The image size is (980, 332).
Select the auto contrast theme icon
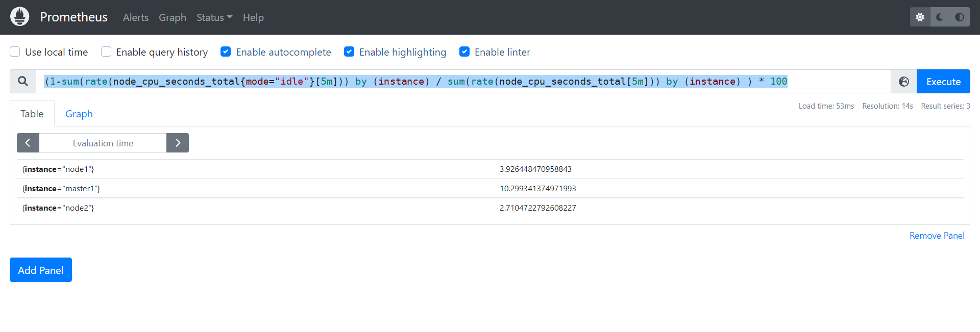pos(960,17)
